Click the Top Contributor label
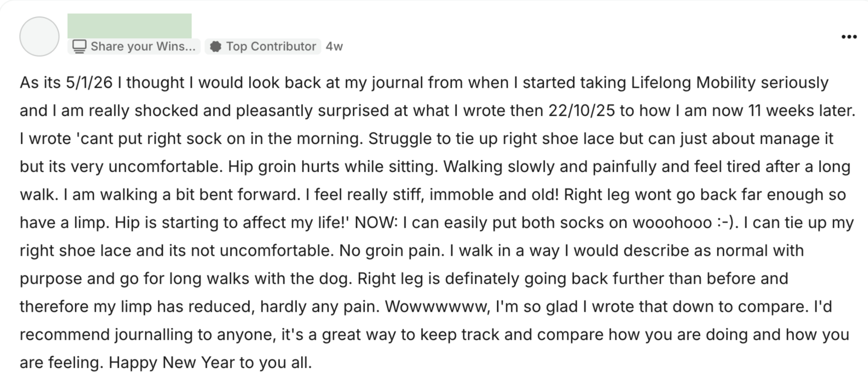The height and width of the screenshot is (385, 868). point(271,46)
